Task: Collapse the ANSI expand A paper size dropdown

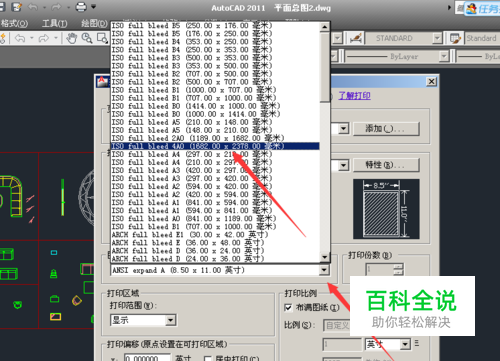Action: tap(324, 270)
